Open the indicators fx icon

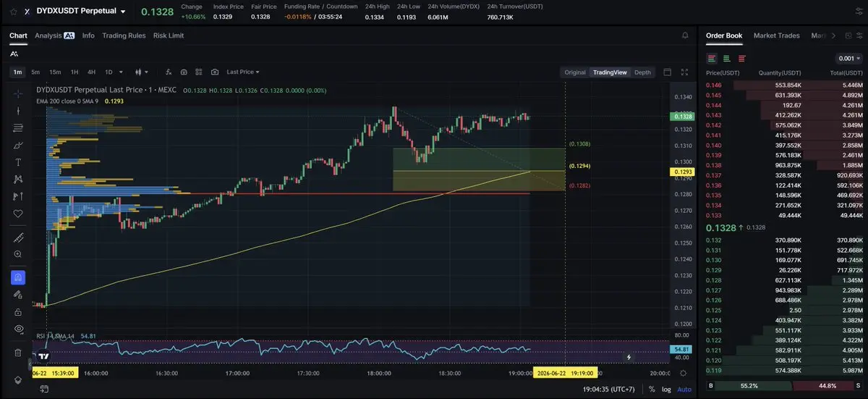coord(169,72)
